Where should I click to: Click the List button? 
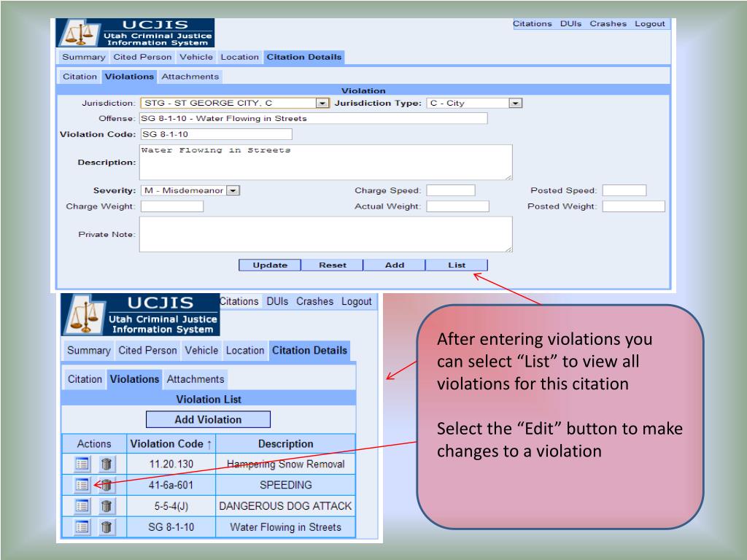(457, 265)
